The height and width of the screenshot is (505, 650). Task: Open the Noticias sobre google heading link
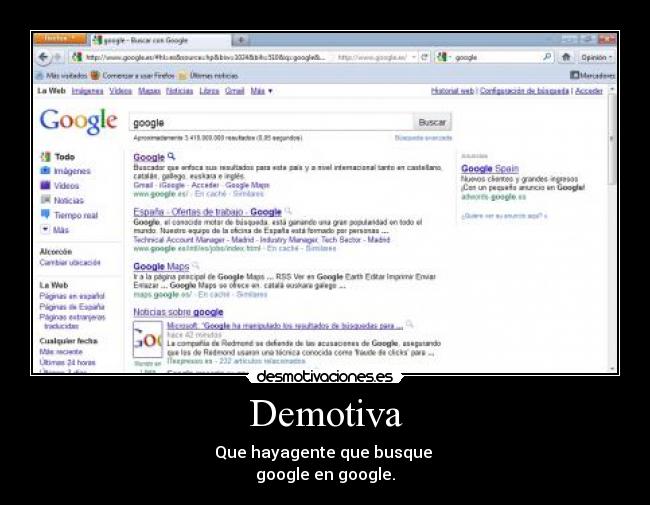pos(178,312)
